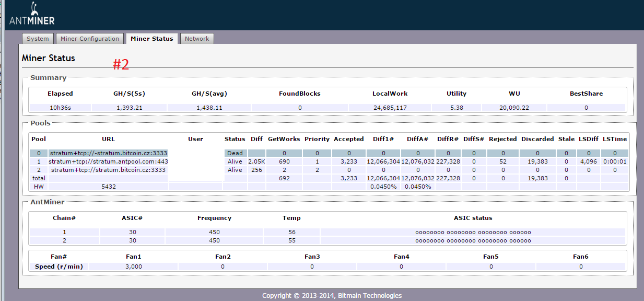Click pool 1 Discarded value 19,383
Image resolution: width=644 pixels, height=301 pixels.
pos(537,161)
